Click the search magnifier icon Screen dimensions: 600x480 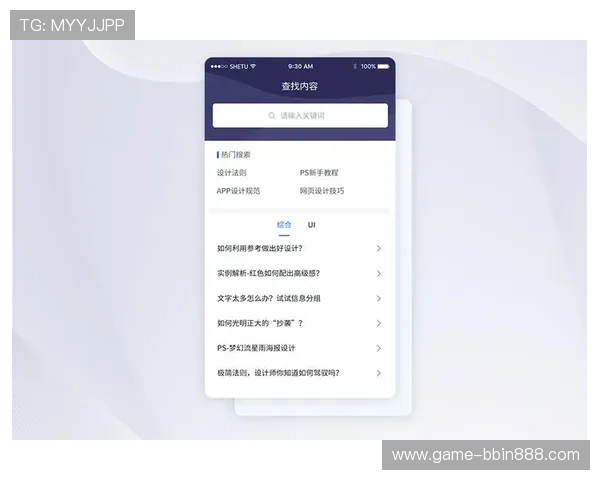(272, 116)
